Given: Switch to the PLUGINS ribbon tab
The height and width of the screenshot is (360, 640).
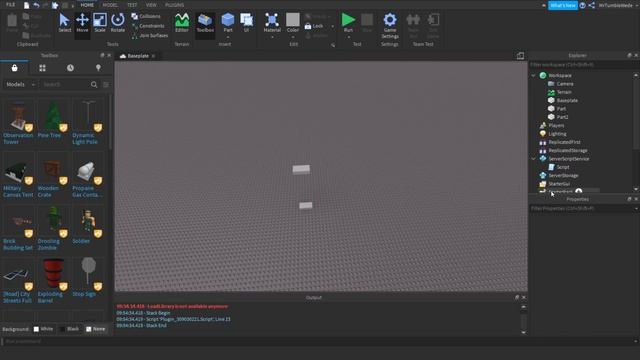Looking at the screenshot, I should click(x=174, y=5).
